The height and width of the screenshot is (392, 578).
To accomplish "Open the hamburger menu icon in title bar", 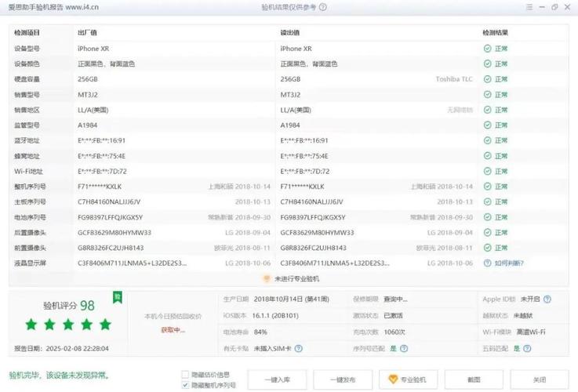I will (x=529, y=7).
